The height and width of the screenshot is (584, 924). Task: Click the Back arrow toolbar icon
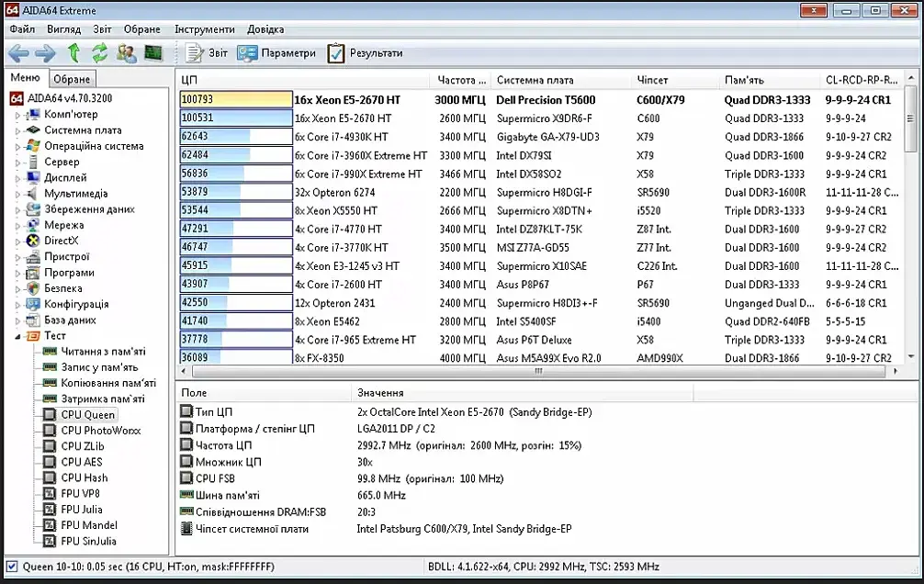18,53
